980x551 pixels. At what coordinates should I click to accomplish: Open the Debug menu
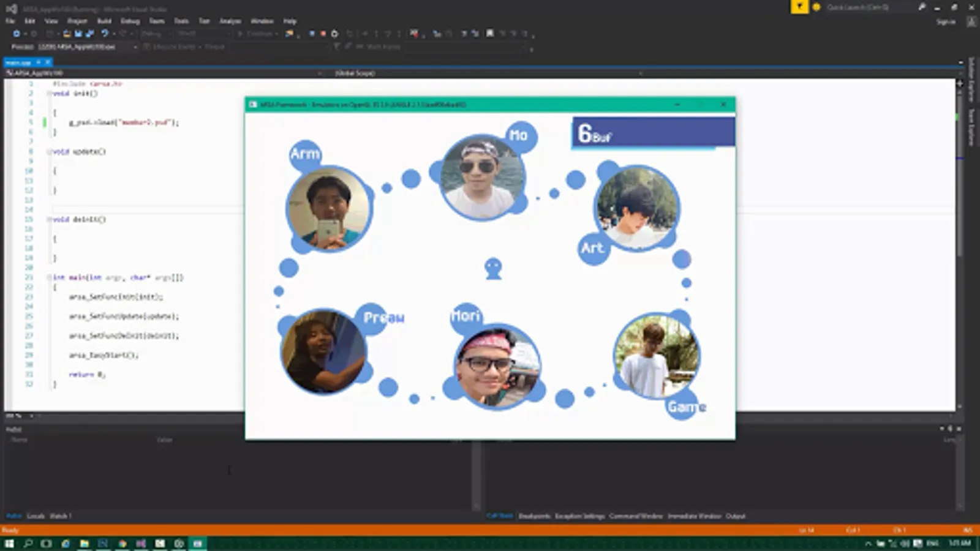point(130,21)
